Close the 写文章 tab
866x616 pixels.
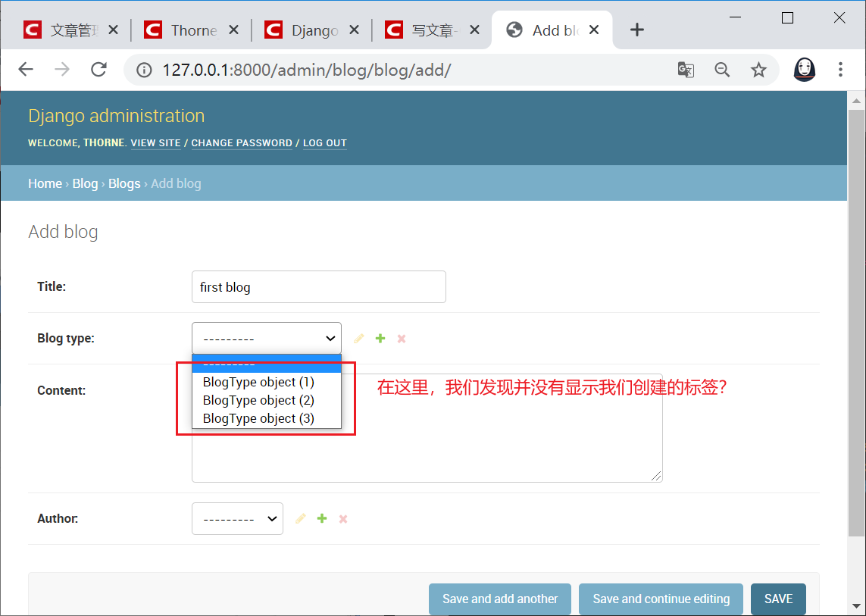click(x=474, y=30)
